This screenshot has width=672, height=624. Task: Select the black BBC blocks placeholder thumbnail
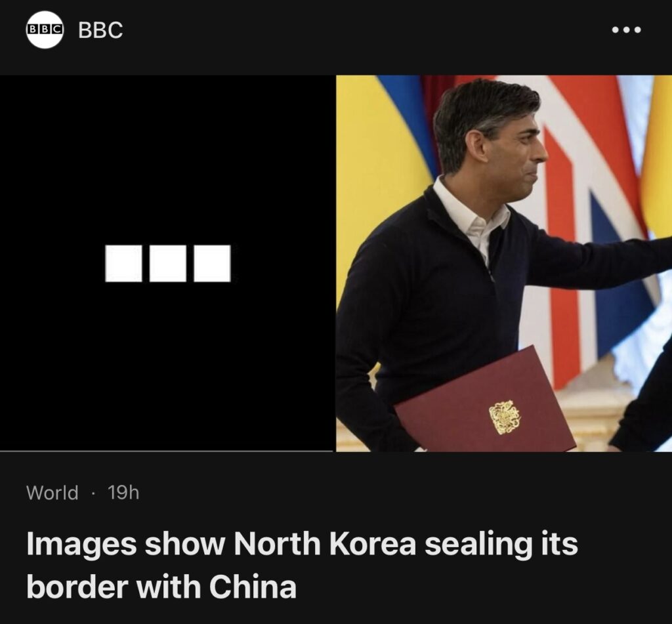(x=166, y=262)
